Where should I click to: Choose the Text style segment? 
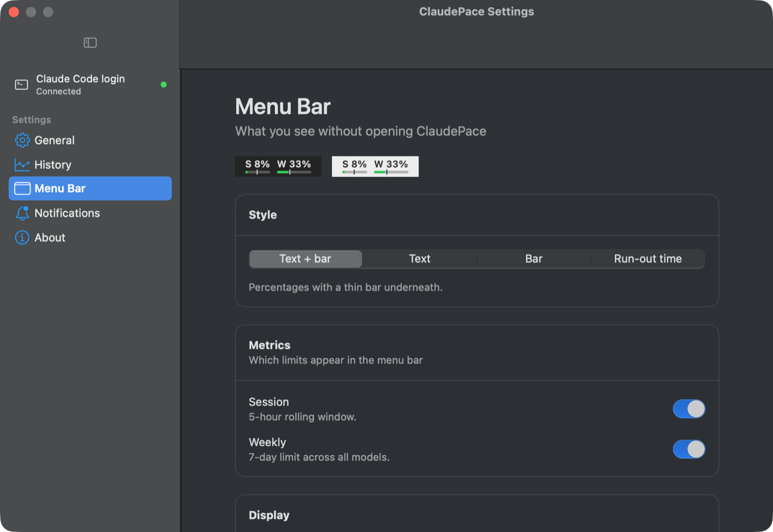pyautogui.click(x=420, y=259)
